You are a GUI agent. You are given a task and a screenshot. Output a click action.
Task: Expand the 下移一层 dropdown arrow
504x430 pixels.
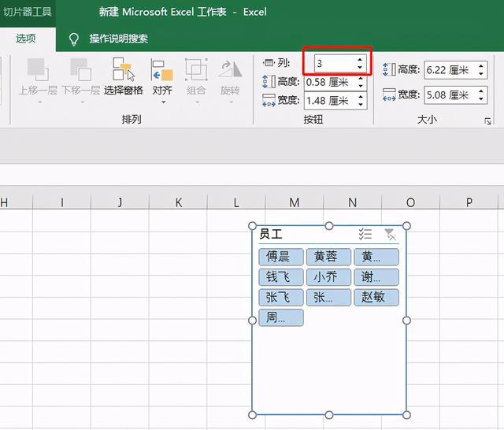(83, 102)
